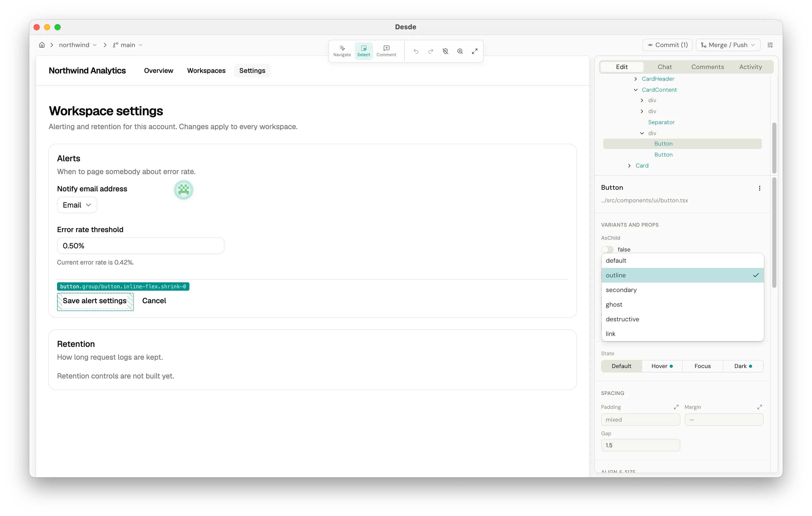Open the Settings page tab
The height and width of the screenshot is (516, 812).
[x=252, y=70]
